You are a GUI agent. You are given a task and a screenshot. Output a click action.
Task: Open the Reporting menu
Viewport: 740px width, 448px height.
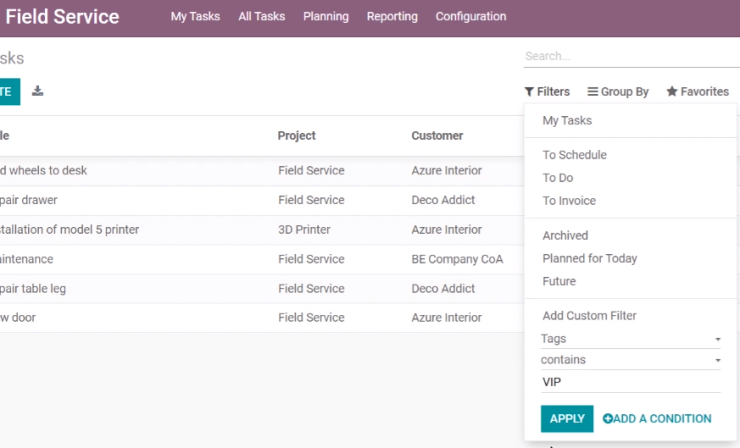[392, 17]
